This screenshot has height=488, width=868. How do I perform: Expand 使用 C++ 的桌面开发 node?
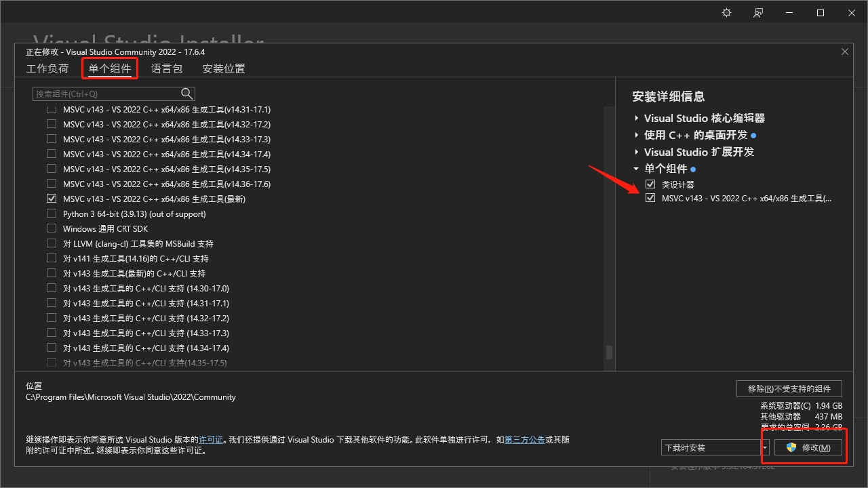(x=636, y=136)
